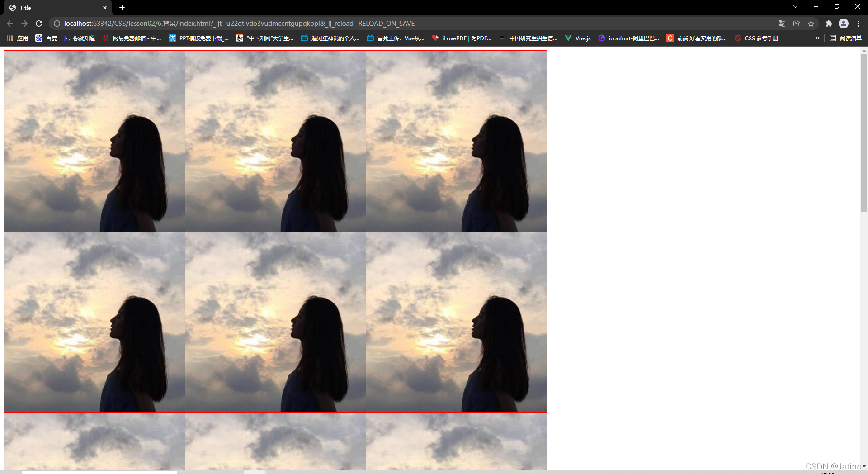Click the vertical scrollbar thumb
Viewport: 868px width, 474px height.
point(864,133)
